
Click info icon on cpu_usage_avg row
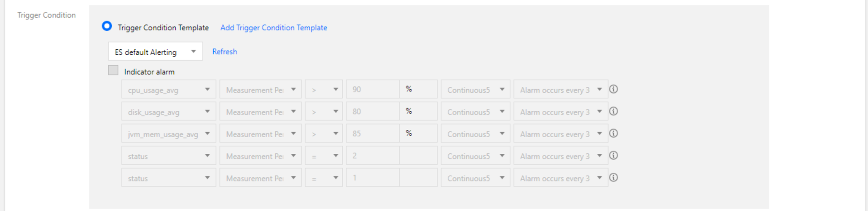coord(613,89)
